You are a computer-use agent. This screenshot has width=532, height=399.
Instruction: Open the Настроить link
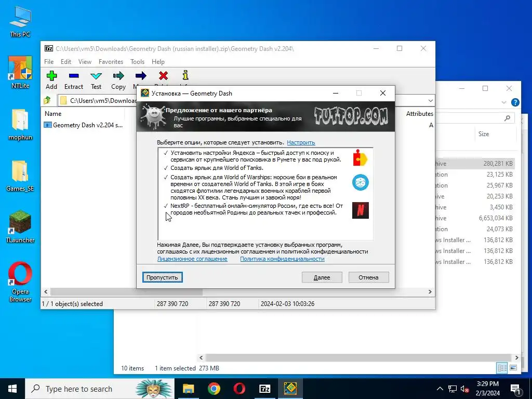[301, 142]
